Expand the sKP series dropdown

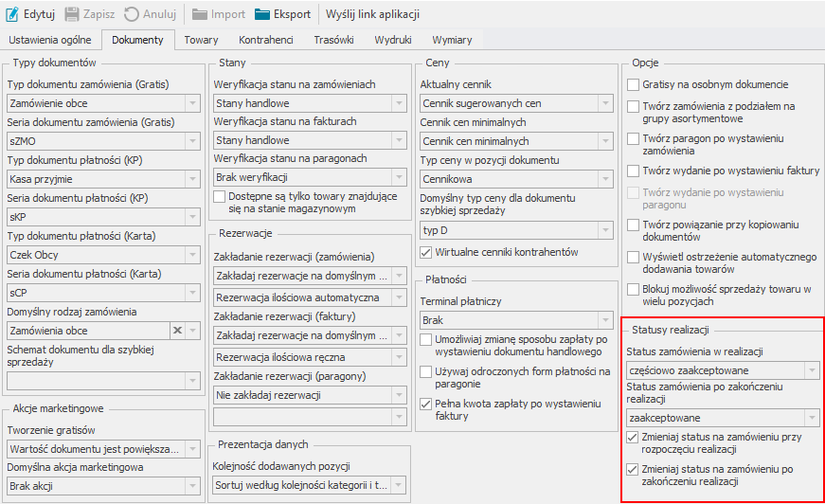click(192, 217)
